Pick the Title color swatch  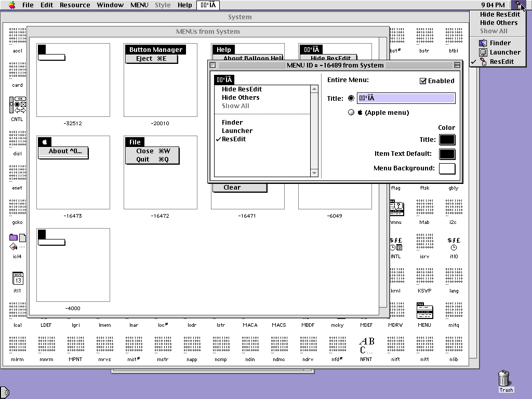coord(447,140)
